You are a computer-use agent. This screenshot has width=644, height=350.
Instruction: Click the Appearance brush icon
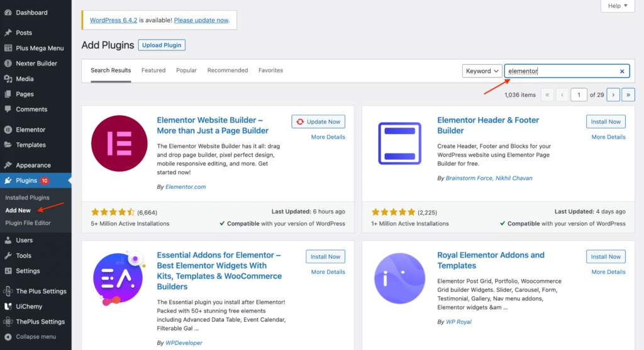coord(8,165)
